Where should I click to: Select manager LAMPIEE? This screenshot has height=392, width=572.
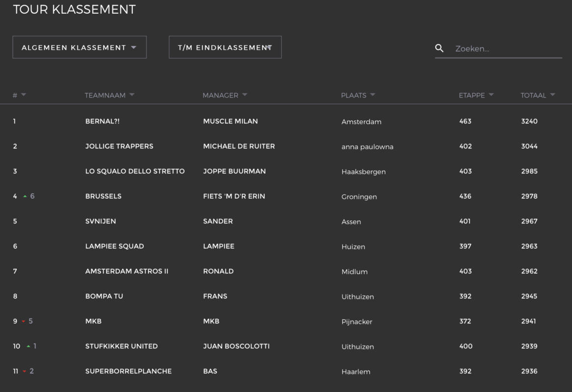point(219,246)
